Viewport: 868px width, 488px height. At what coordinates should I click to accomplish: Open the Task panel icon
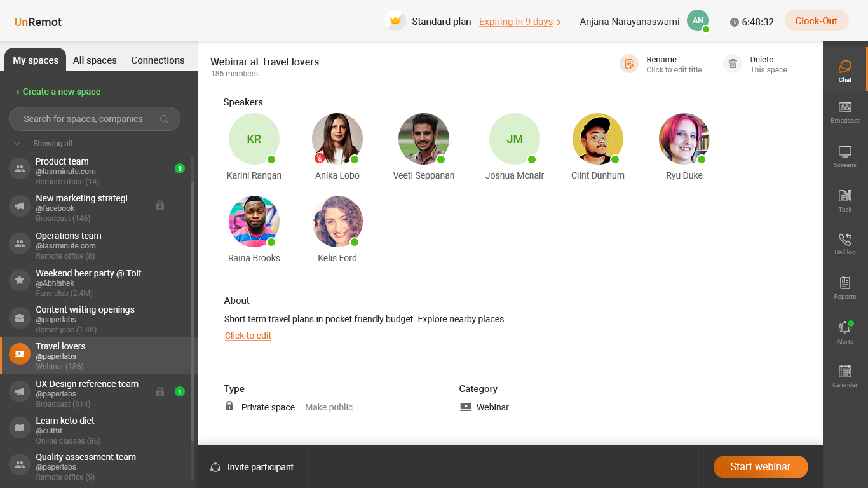844,196
